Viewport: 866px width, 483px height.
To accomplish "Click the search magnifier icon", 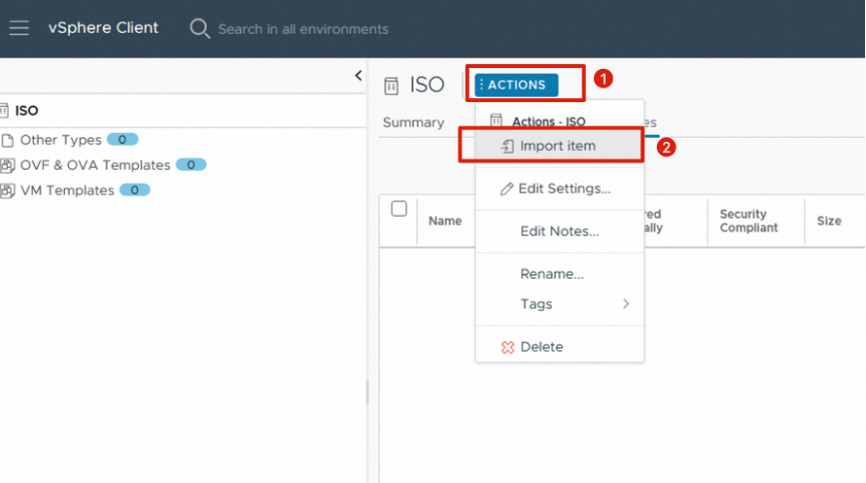I will pyautogui.click(x=200, y=28).
